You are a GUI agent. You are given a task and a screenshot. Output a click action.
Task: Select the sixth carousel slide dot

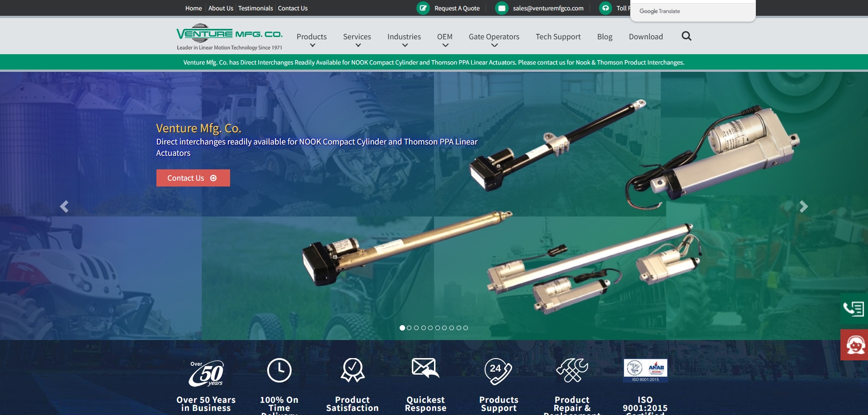pyautogui.click(x=438, y=328)
